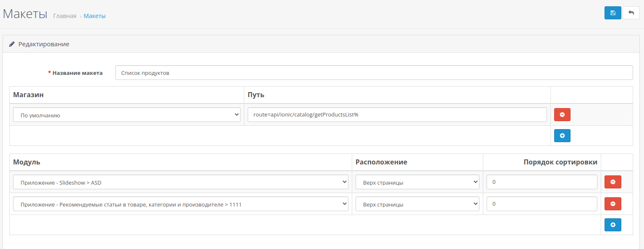The width and height of the screenshot is (644, 249).
Task: Click the Название макета label
Action: click(x=77, y=73)
